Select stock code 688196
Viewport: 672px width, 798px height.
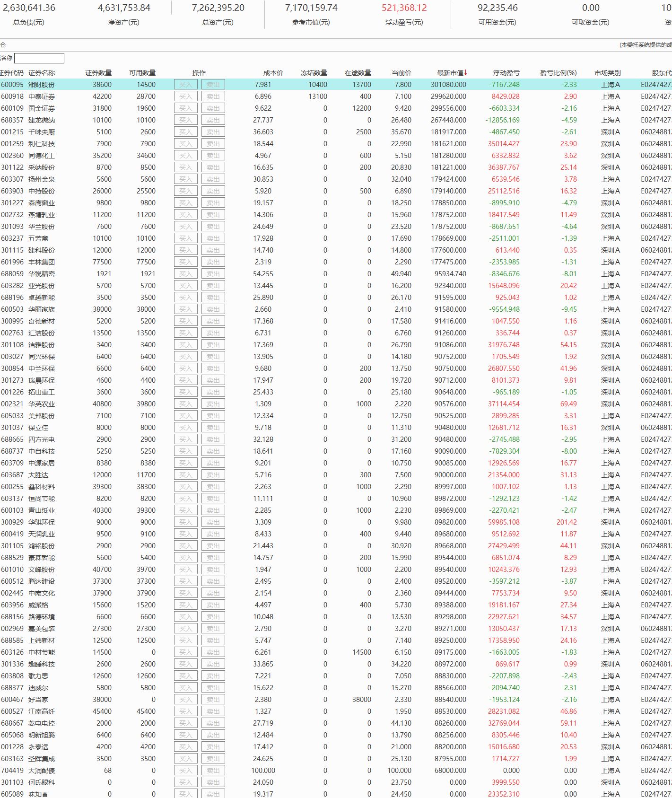click(12, 298)
